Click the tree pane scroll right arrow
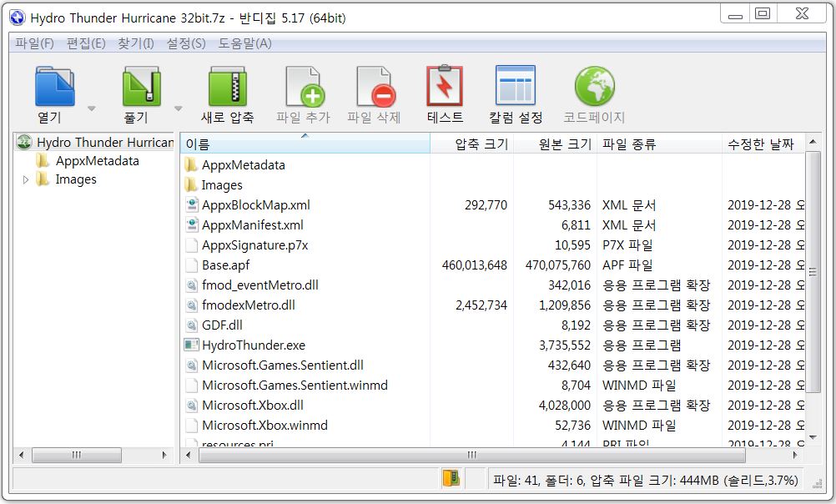The height and width of the screenshot is (504, 836). (x=164, y=455)
